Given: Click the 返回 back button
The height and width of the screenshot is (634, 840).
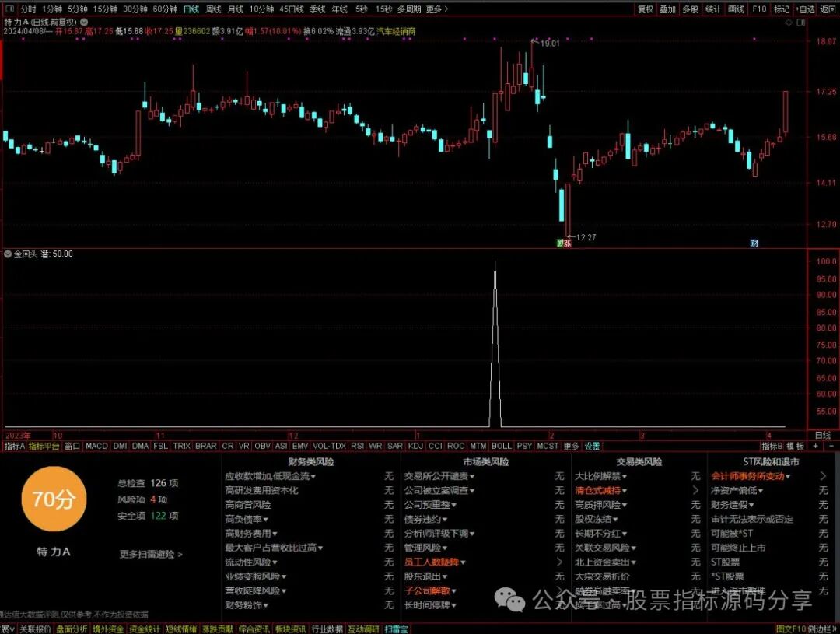Looking at the screenshot, I should [828, 9].
